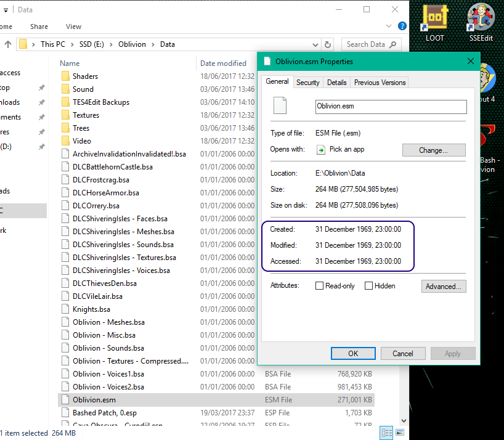This screenshot has height=440, width=504.
Task: Click Cancel in Properties dialog
Action: pos(403,354)
